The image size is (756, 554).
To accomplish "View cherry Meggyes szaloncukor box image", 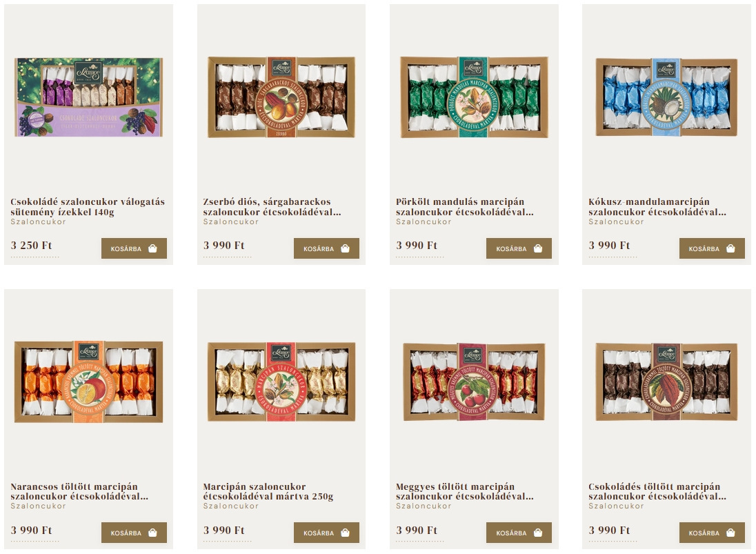I will [474, 382].
